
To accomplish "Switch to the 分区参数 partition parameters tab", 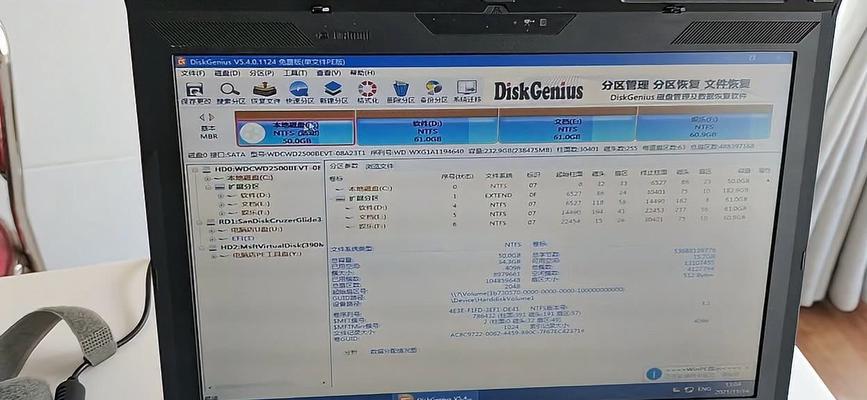I will click(343, 166).
